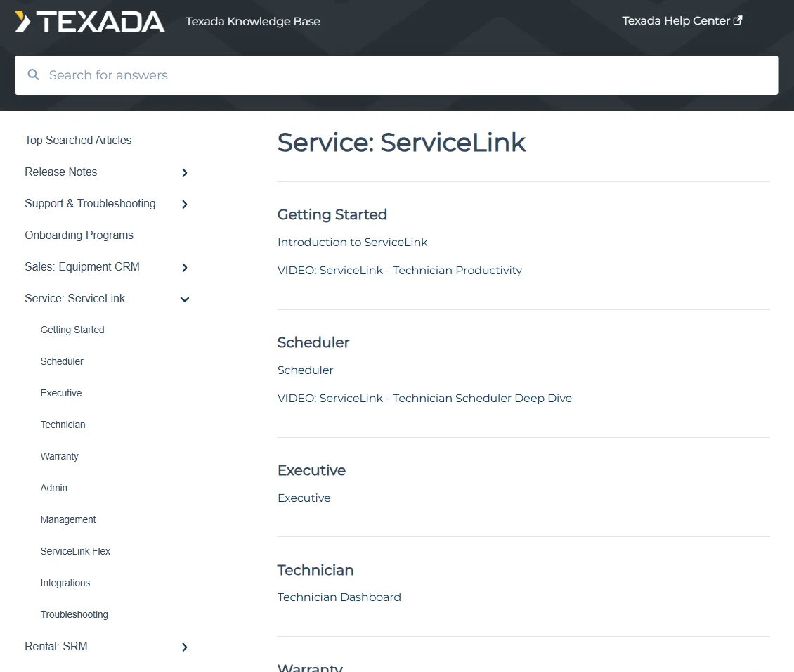This screenshot has height=672, width=794.
Task: Focus the Search for answers field
Action: point(396,75)
